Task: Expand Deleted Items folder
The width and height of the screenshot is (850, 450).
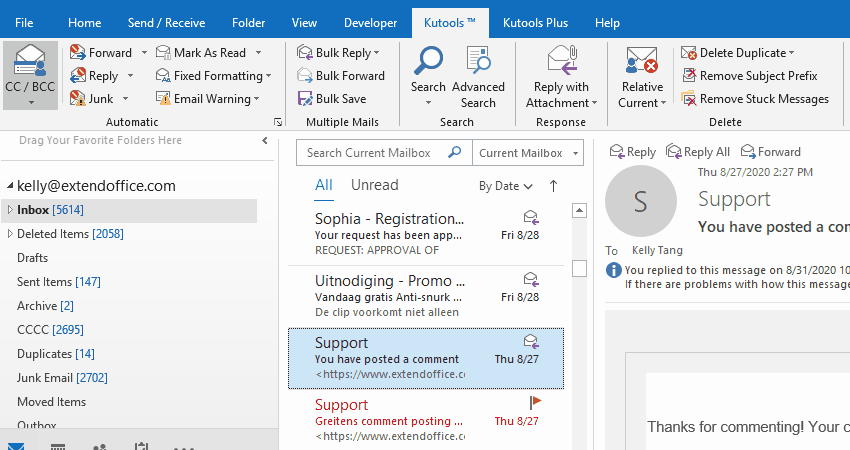Action: pyautogui.click(x=10, y=233)
